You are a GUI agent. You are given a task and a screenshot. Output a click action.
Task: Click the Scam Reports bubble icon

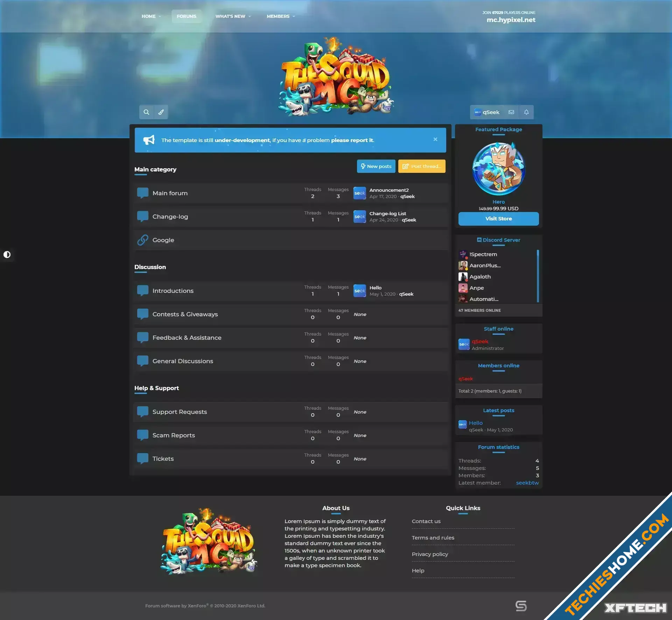tap(142, 435)
